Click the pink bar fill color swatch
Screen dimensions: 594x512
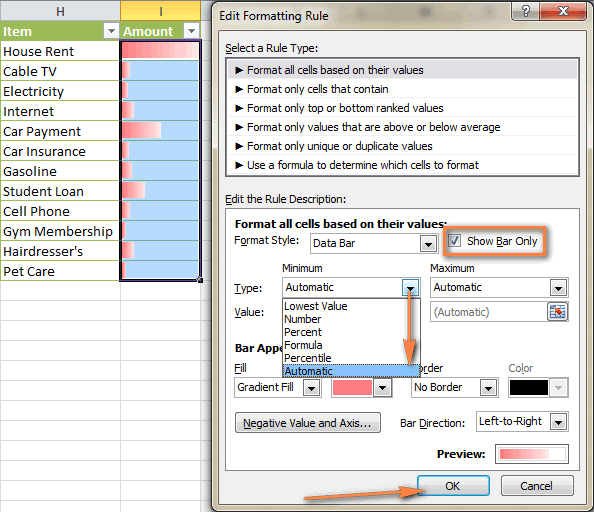point(352,388)
